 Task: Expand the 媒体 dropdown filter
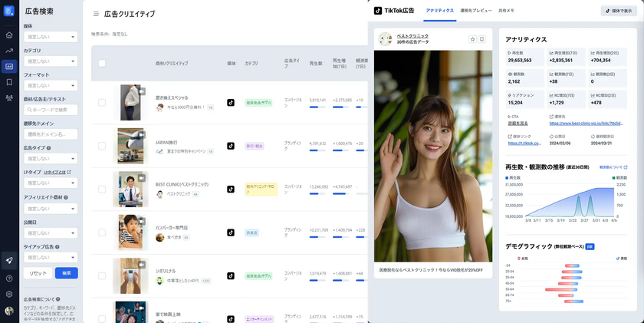[51, 37]
